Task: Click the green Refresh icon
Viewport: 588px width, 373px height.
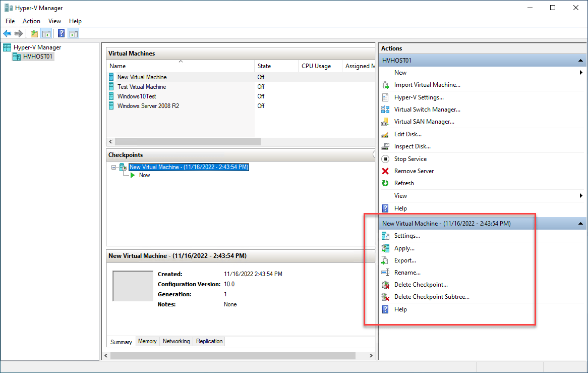Action: [x=385, y=183]
